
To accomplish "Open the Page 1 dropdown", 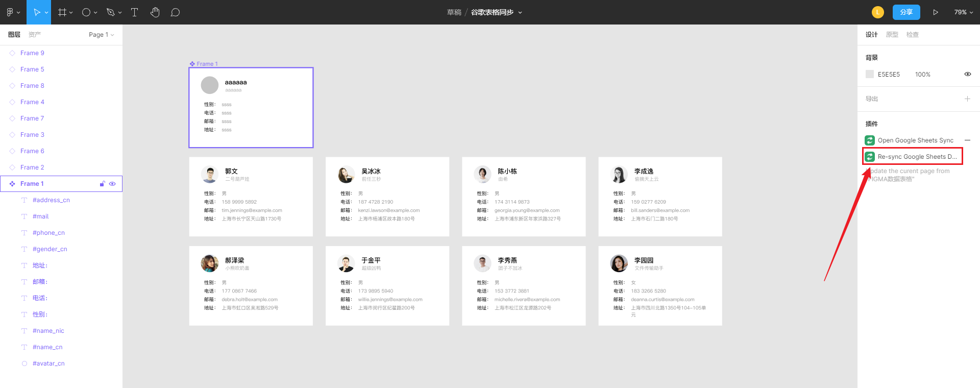I will point(101,35).
